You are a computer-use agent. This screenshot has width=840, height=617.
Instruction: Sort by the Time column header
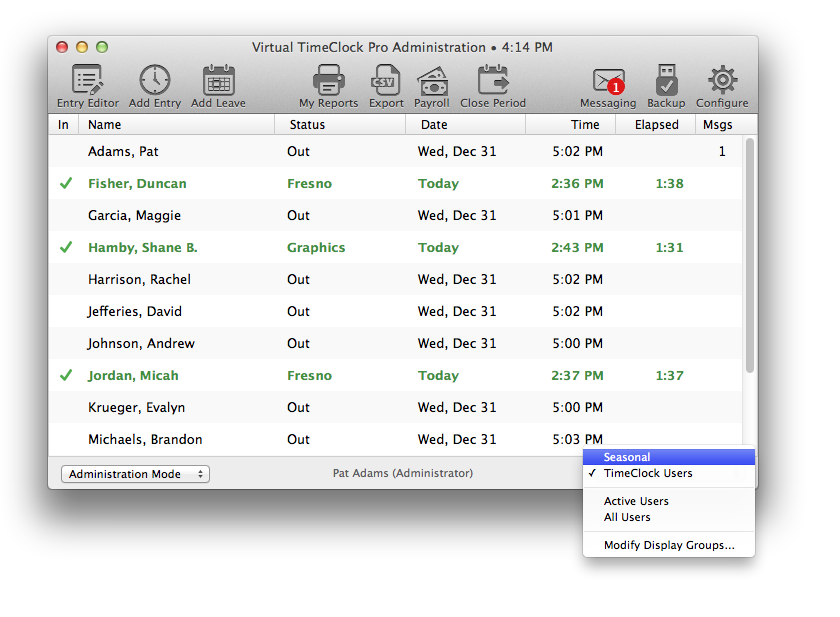pos(571,125)
